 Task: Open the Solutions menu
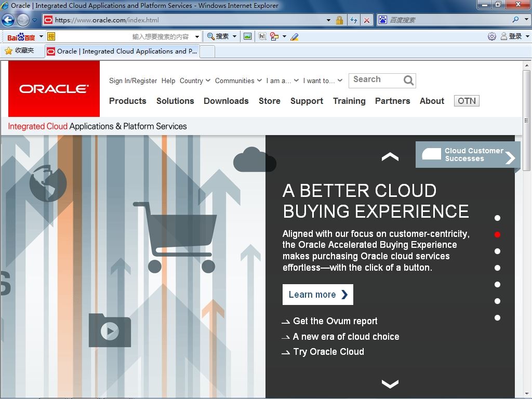[175, 101]
